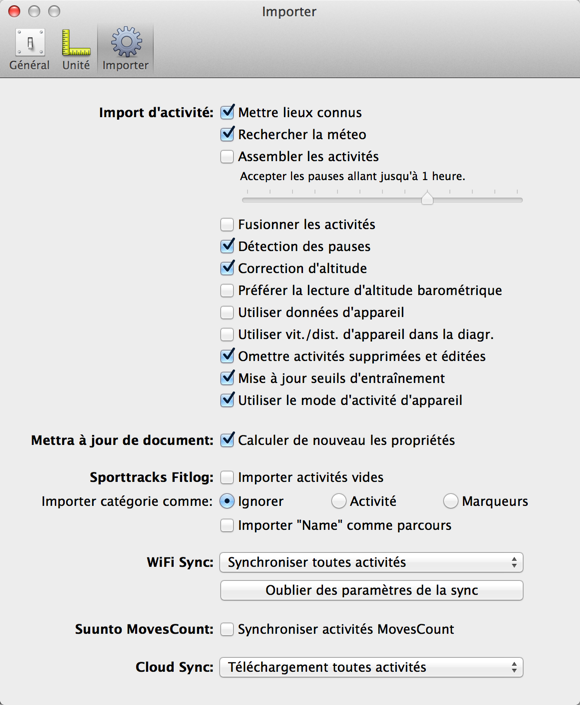This screenshot has height=705, width=580.
Task: Open the WiFi Sync dropdown
Action: pos(371,562)
